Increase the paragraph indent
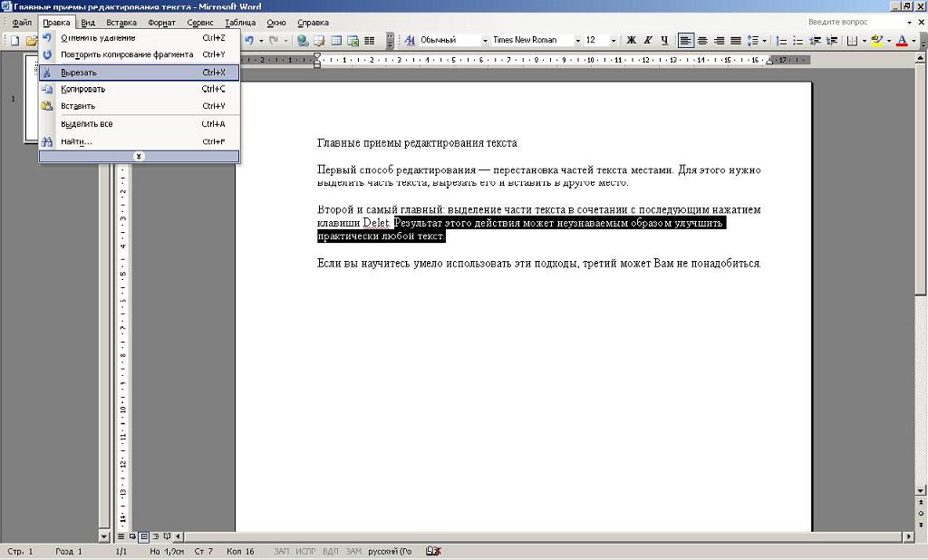Viewport: 928px width, 560px height. (832, 40)
